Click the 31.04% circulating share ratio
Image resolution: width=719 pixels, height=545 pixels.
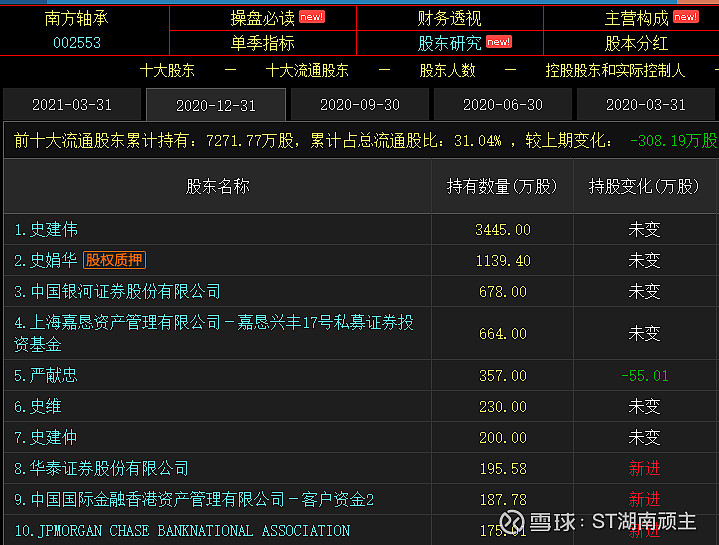478,140
